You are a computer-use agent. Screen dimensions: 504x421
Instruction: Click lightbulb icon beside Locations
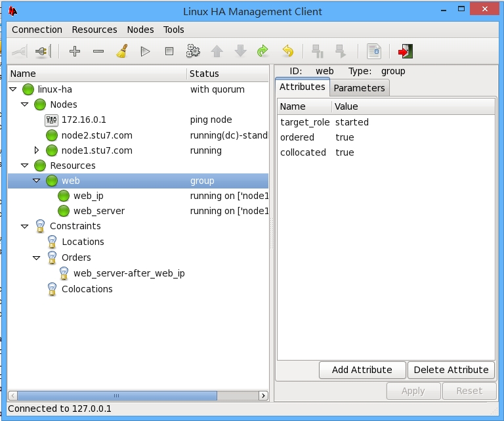point(52,242)
